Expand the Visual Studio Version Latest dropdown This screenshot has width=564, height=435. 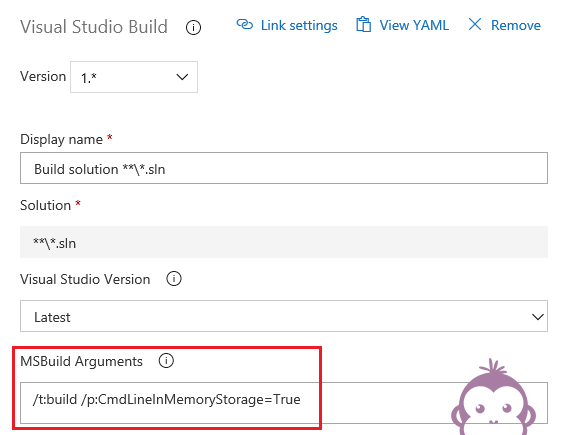(x=284, y=316)
